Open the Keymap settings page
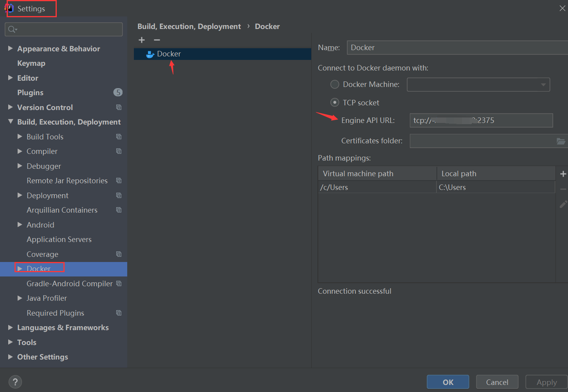This screenshot has height=392, width=568. 31,63
